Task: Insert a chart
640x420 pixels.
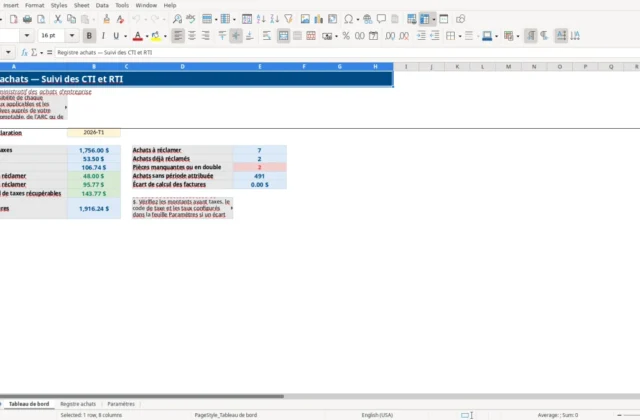Action: coord(318,19)
